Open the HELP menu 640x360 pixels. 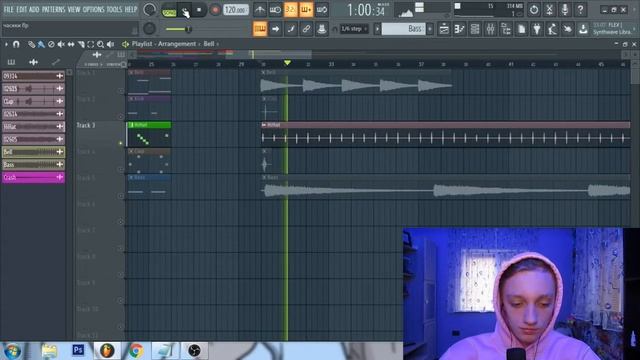click(131, 9)
